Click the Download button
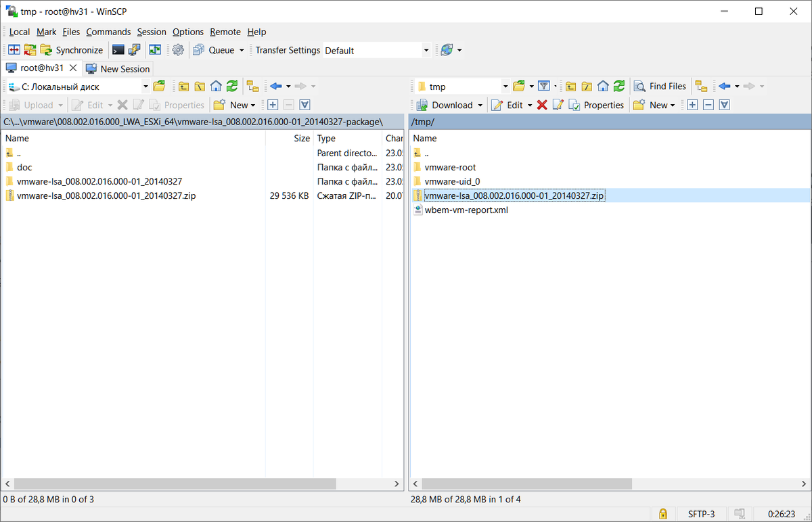The height and width of the screenshot is (522, 812). click(x=445, y=105)
